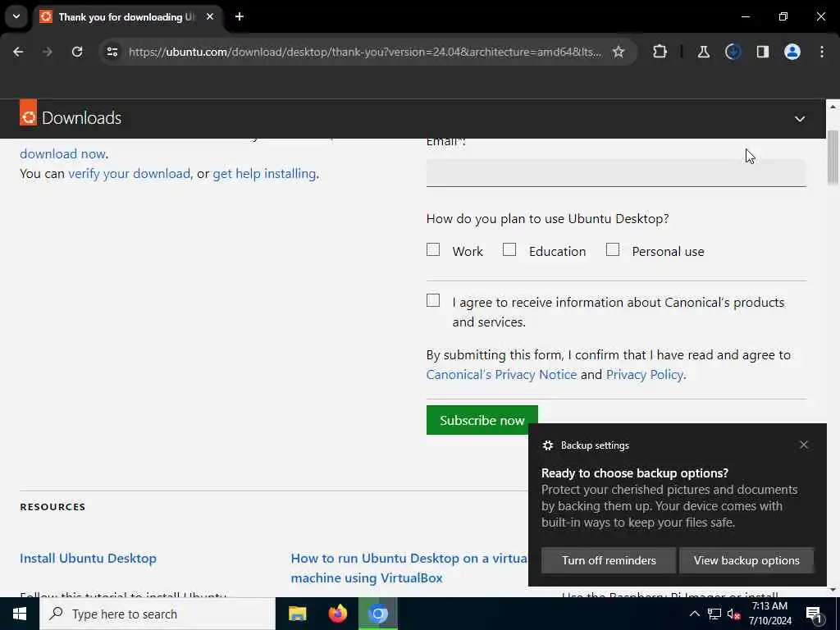Open the VirtualBox tutorial link
Image resolution: width=840 pixels, height=630 pixels.
[409, 568]
